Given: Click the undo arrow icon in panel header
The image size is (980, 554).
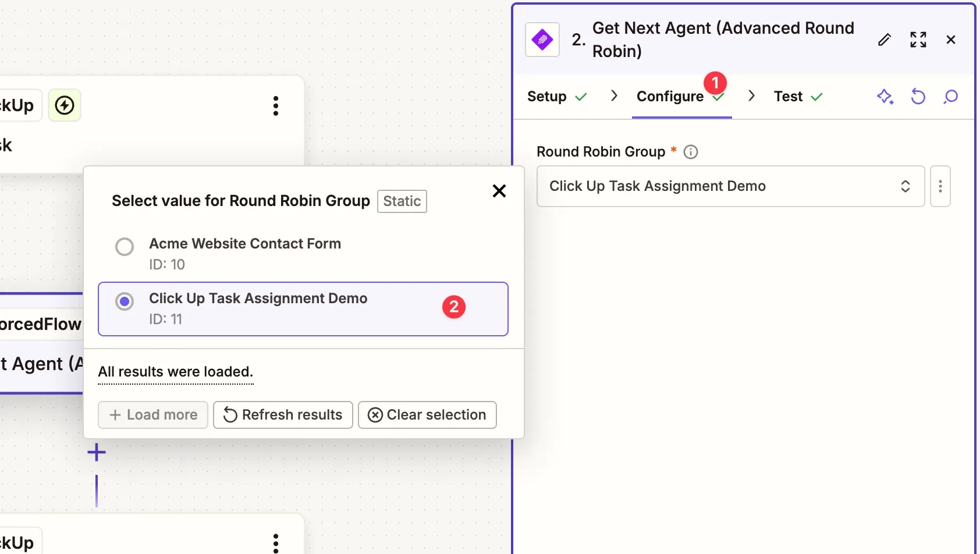Looking at the screenshot, I should 918,97.
